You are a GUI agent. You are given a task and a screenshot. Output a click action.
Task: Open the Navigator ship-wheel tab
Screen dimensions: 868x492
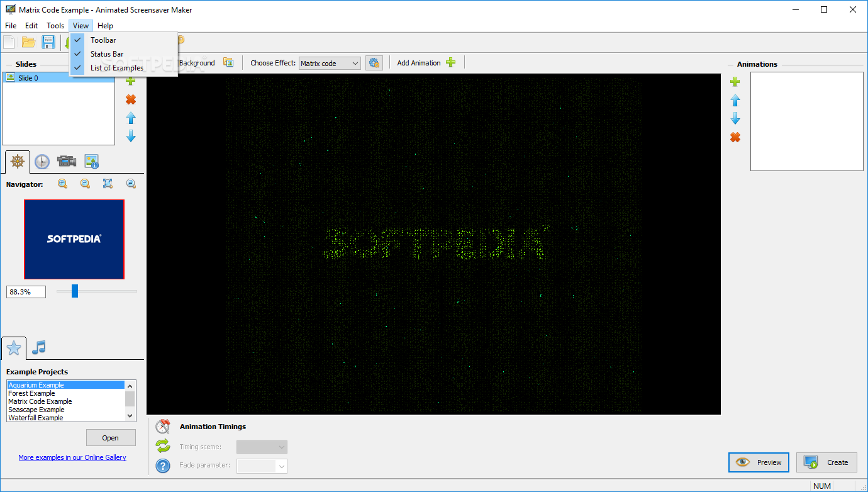pyautogui.click(x=17, y=162)
